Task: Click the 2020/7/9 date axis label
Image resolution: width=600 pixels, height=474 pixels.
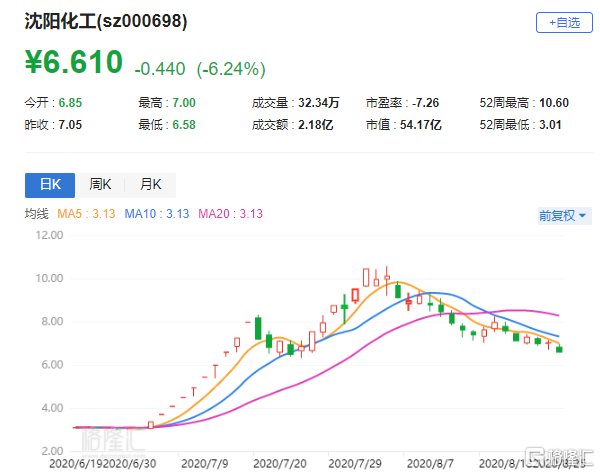Action: point(204,464)
